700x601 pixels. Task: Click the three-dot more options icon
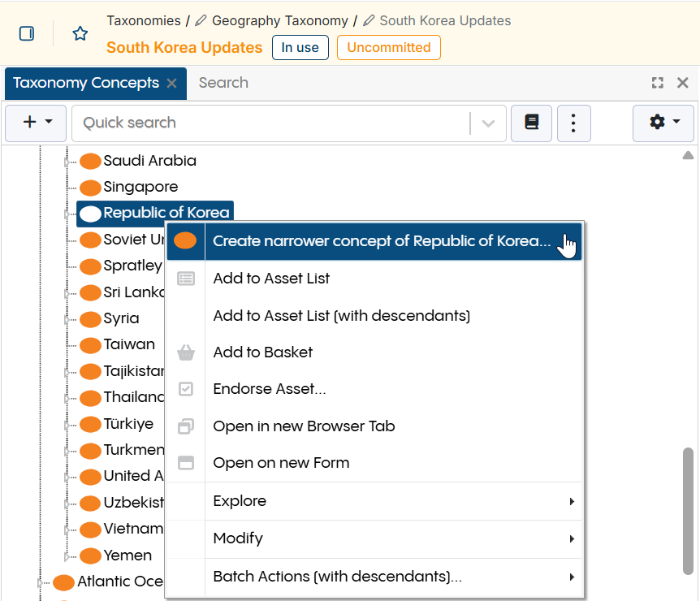point(574,123)
